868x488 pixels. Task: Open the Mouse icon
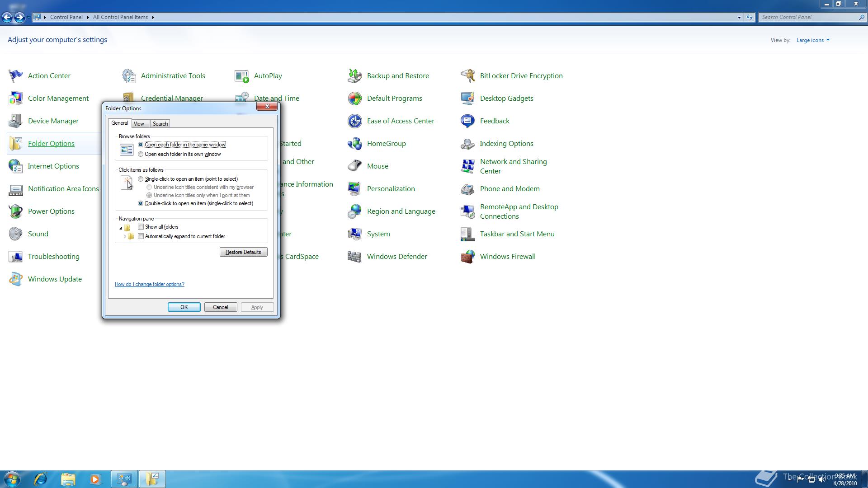coord(355,166)
